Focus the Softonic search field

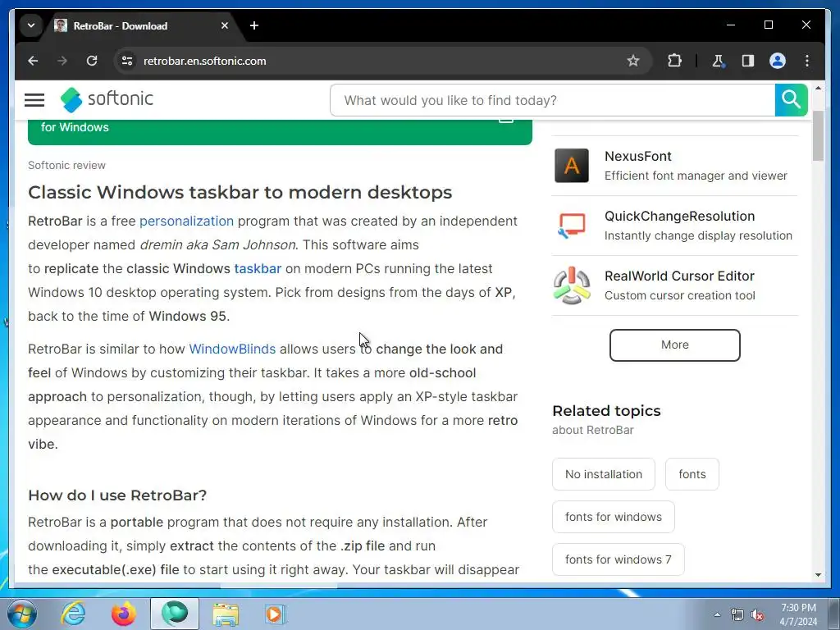click(552, 100)
